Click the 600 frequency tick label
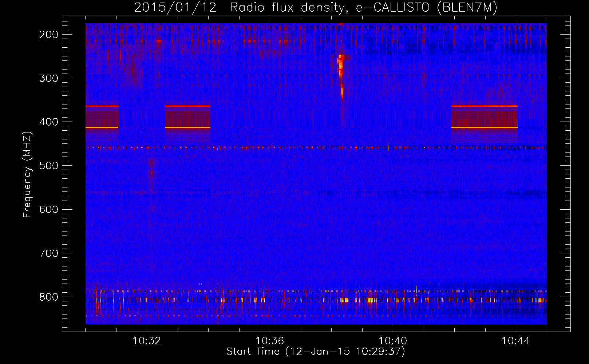 49,209
